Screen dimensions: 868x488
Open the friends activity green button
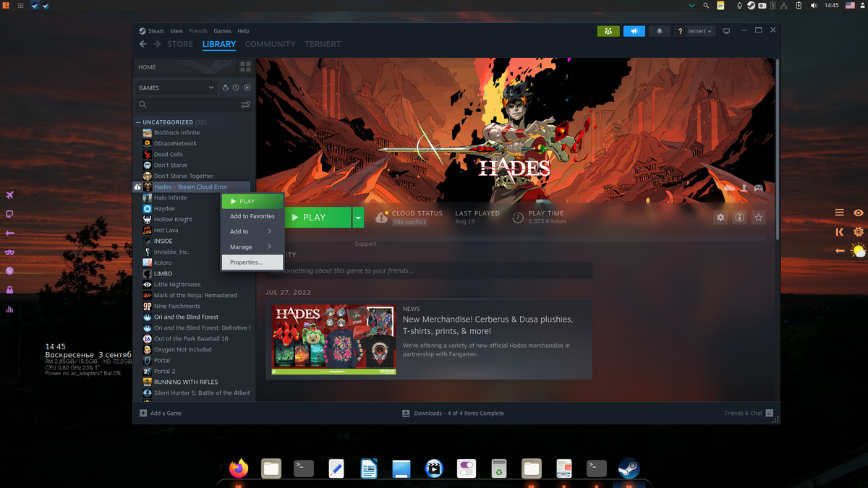pyautogui.click(x=608, y=31)
